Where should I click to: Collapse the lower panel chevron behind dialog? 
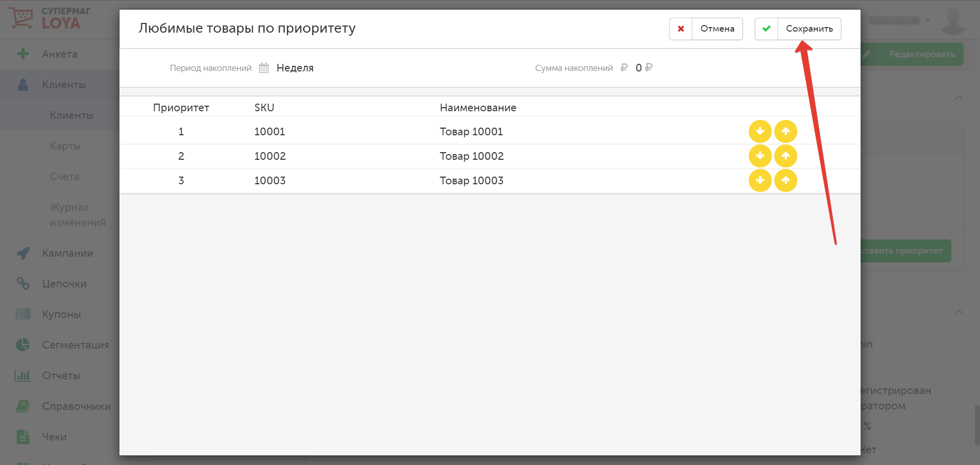[959, 312]
